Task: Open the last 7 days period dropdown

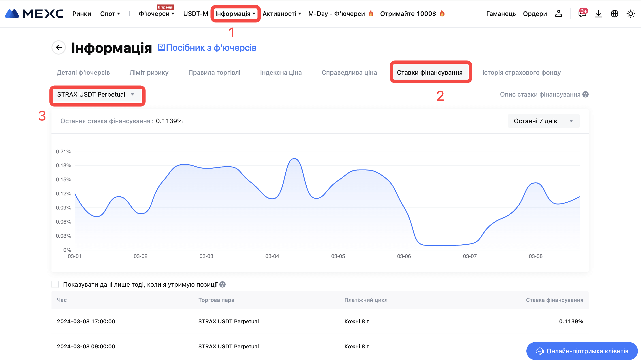Action: [x=543, y=121]
